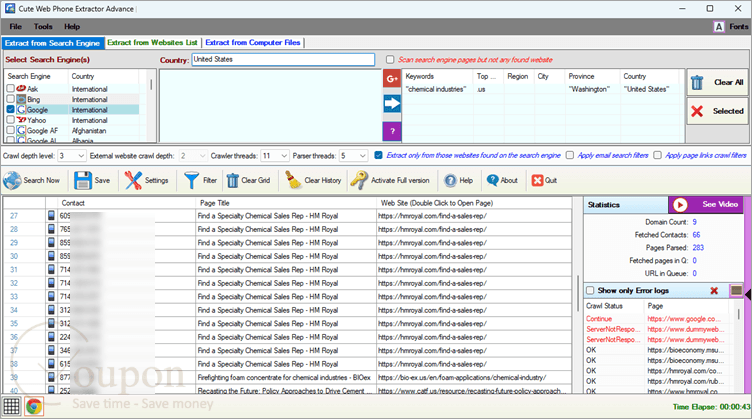Enable scan search engine pages only checkbox
The image size is (752, 419).
390,59
